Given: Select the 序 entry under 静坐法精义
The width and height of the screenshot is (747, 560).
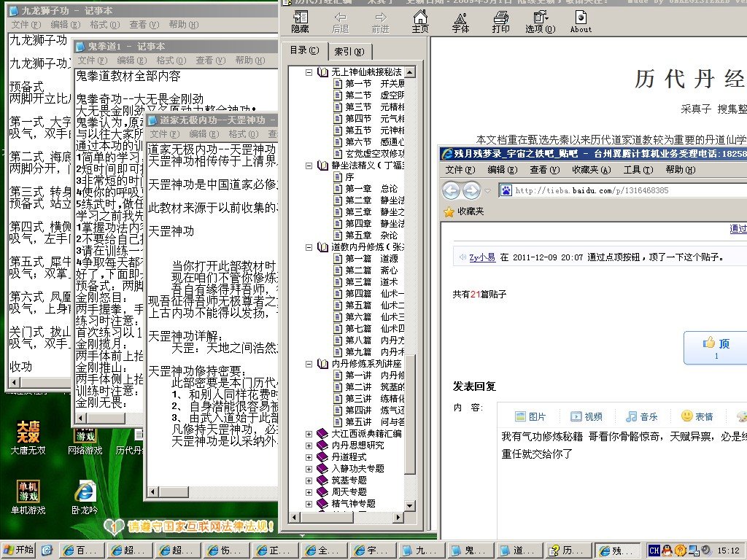Looking at the screenshot, I should pyautogui.click(x=349, y=177).
